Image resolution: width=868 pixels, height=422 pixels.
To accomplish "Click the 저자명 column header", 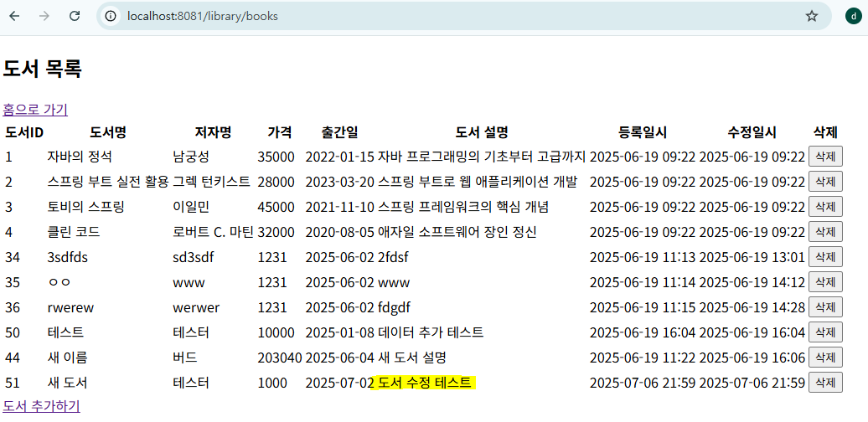I will pos(213,132).
